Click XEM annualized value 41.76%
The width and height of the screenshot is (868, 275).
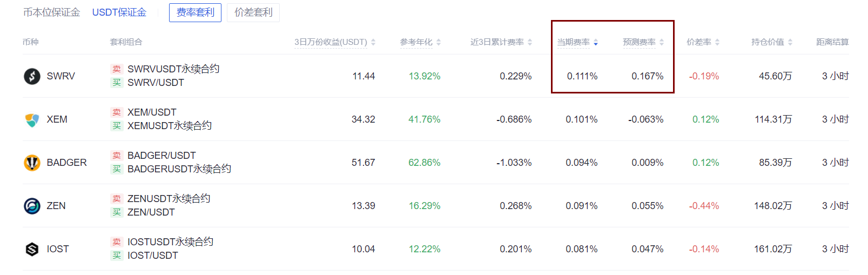[425, 119]
